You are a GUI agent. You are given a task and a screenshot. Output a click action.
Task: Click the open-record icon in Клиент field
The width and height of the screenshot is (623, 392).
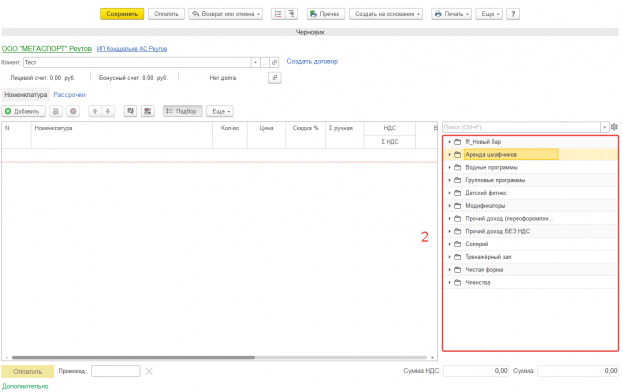pos(274,62)
